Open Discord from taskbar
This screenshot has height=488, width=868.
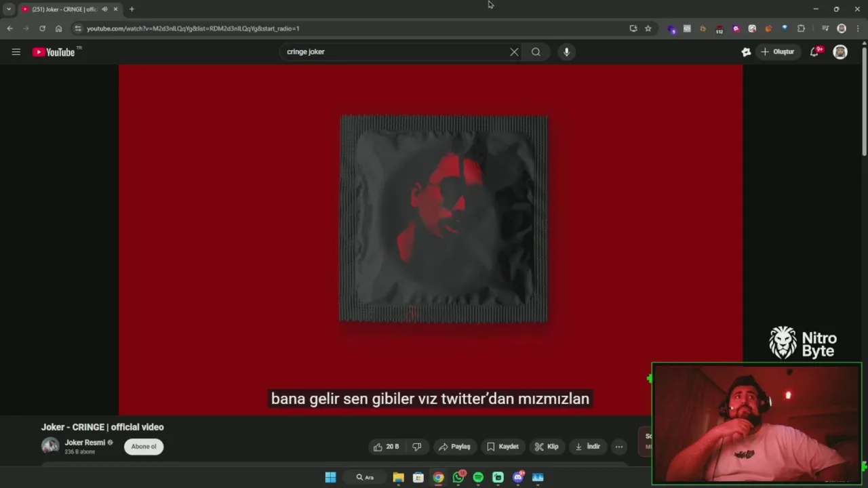pyautogui.click(x=518, y=477)
